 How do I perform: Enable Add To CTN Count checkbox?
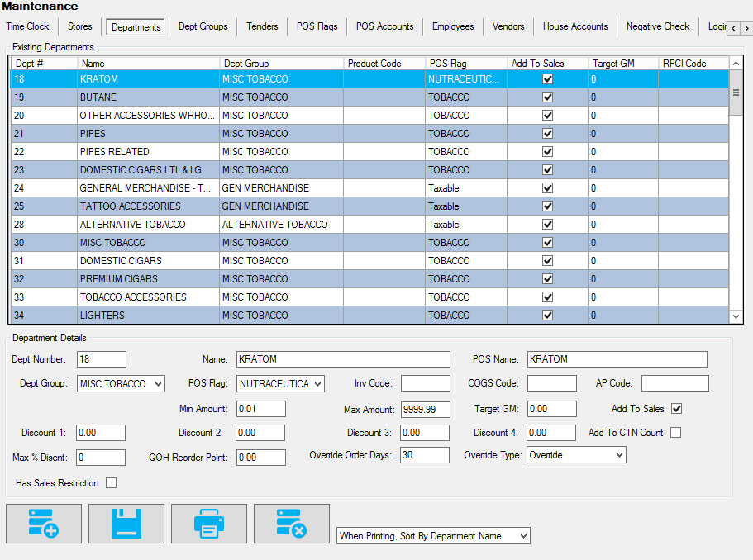tap(675, 433)
